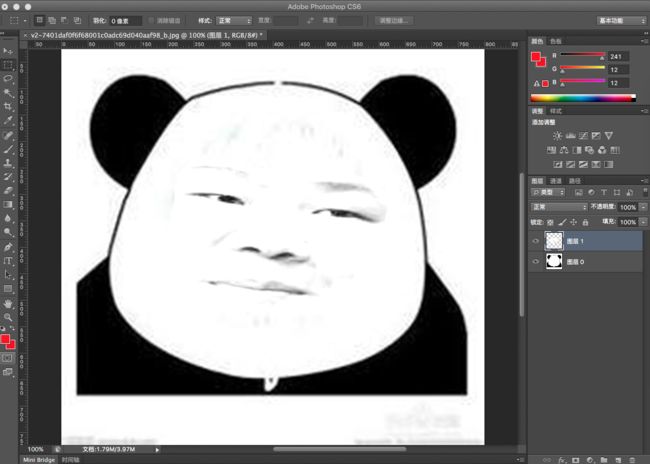
Task: Select the Pen tool
Action: (x=8, y=247)
